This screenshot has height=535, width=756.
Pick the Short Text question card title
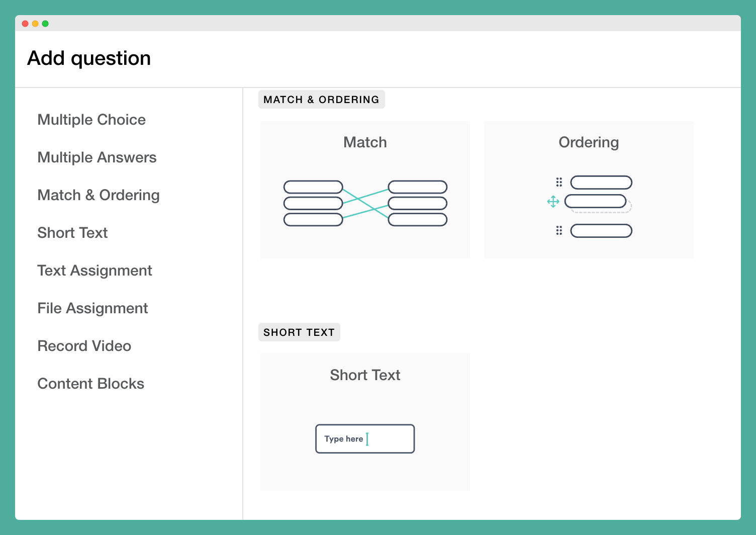click(x=365, y=375)
